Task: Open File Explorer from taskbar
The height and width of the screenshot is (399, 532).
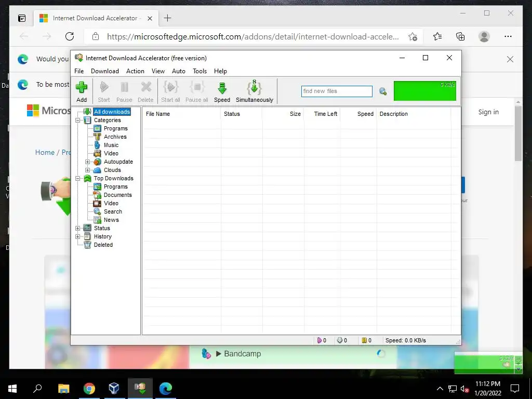Action: pos(63,389)
